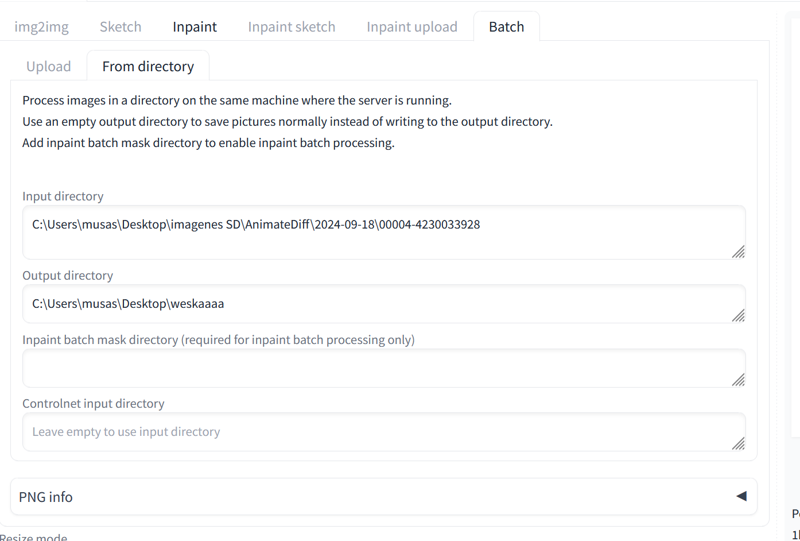Click the mask directory field resize handle
Viewport: 800px width, 541px height.
click(738, 380)
